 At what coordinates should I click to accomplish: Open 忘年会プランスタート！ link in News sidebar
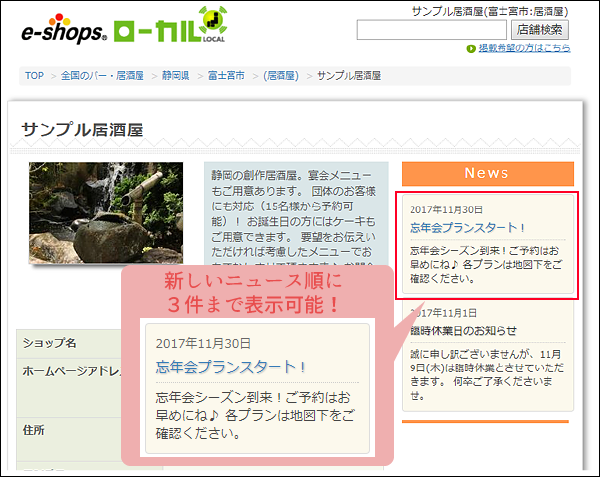(467, 228)
